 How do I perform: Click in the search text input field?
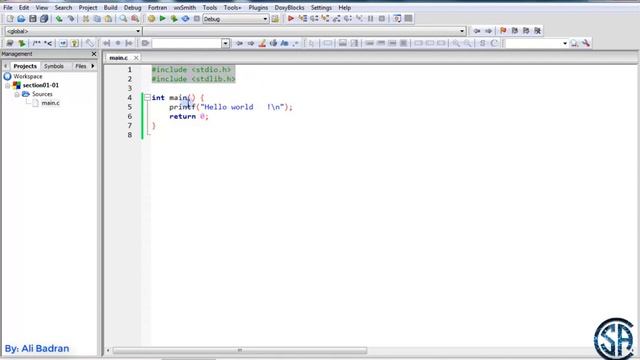pos(187,43)
